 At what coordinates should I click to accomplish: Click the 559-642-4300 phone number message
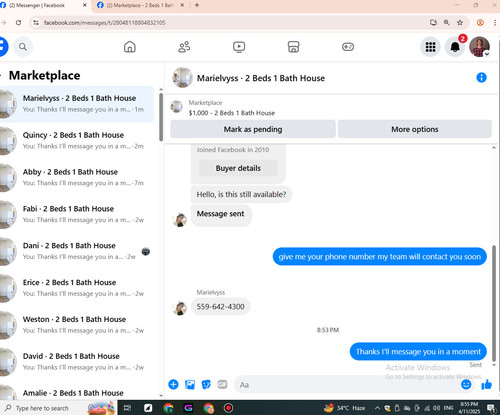(220, 306)
